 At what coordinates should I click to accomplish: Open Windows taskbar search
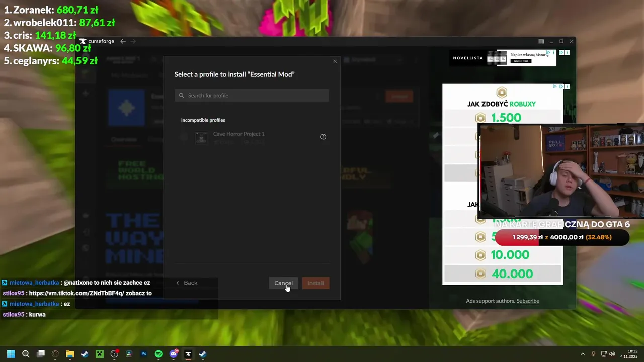click(x=26, y=354)
